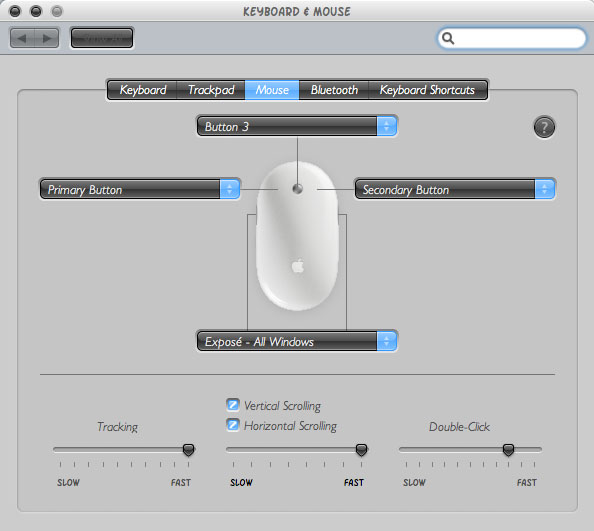The width and height of the screenshot is (594, 531).
Task: Switch to the Keyboard tab
Action: (x=142, y=90)
